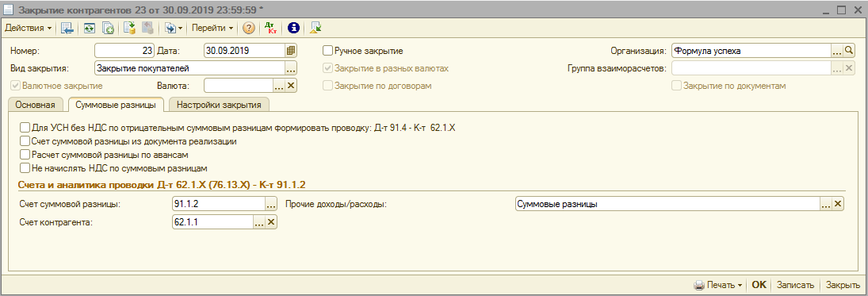Open selection for Прочие доходы/расходы
This screenshot has height=296, width=868.
tap(826, 204)
